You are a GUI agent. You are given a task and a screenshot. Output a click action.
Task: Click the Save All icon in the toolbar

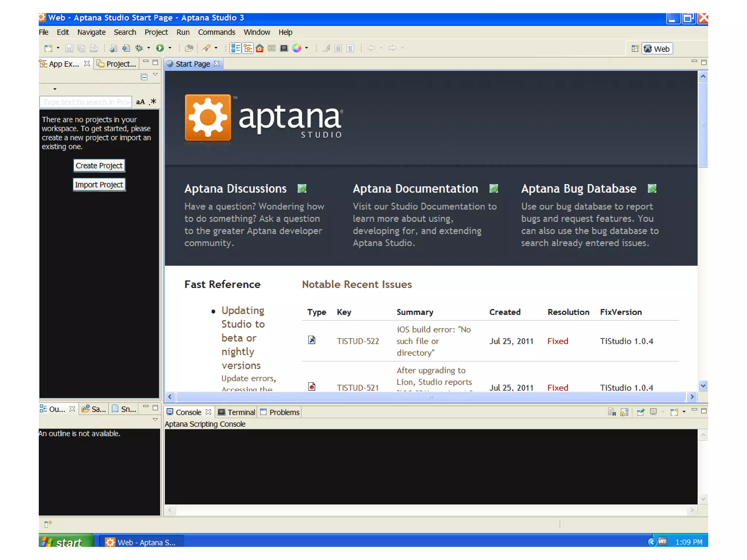point(81,48)
